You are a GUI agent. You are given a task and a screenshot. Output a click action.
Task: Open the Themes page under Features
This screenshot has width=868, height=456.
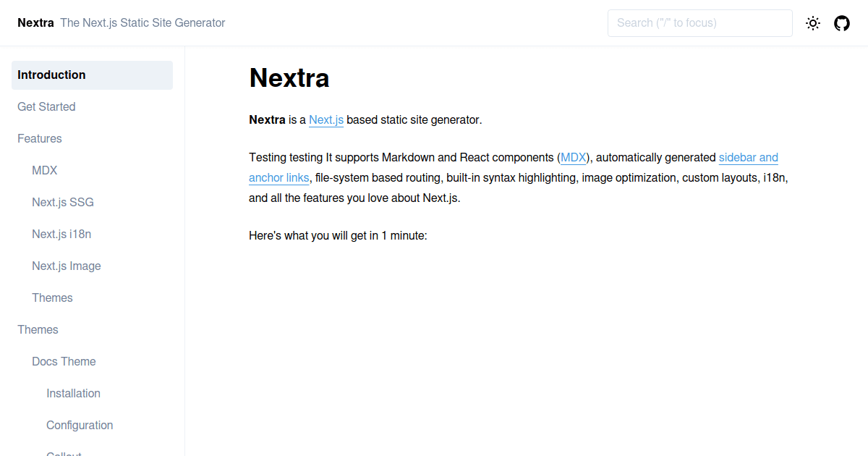52,297
